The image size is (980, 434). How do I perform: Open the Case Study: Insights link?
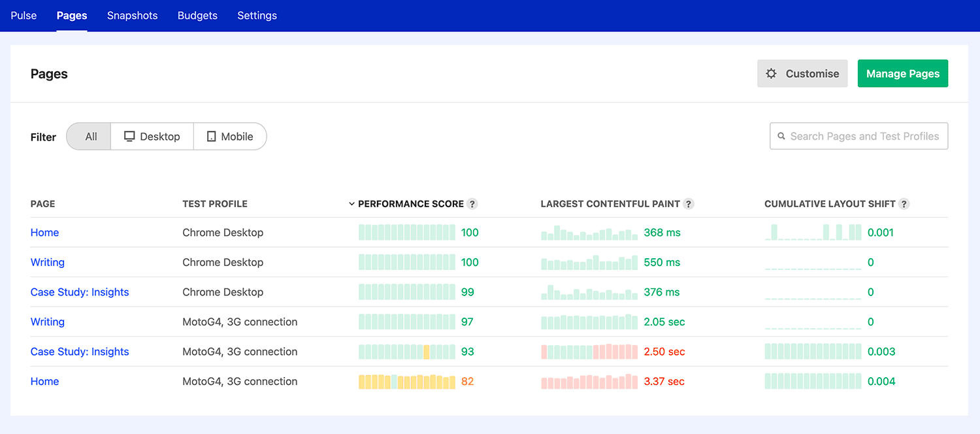(80, 292)
